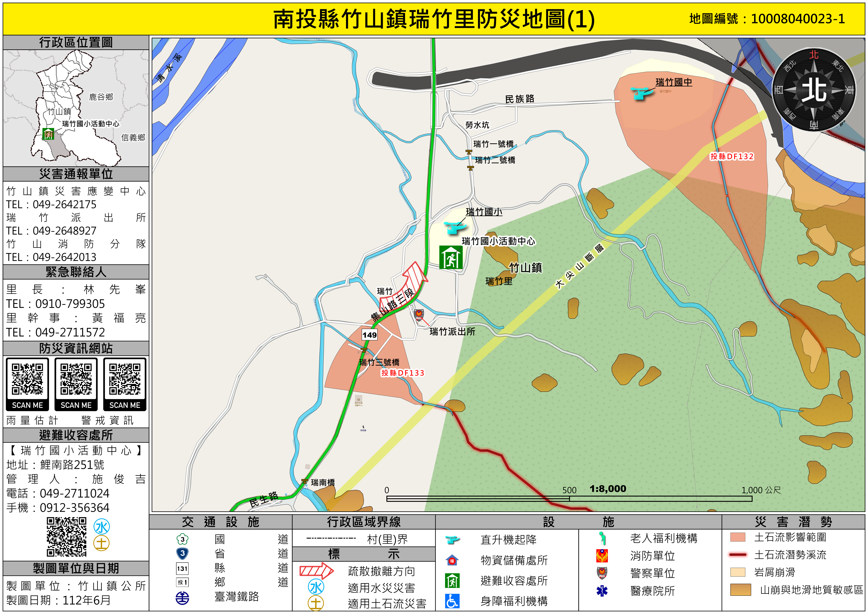Click the Taiwan Railway legend icon
The image size is (868, 614).
click(x=182, y=598)
